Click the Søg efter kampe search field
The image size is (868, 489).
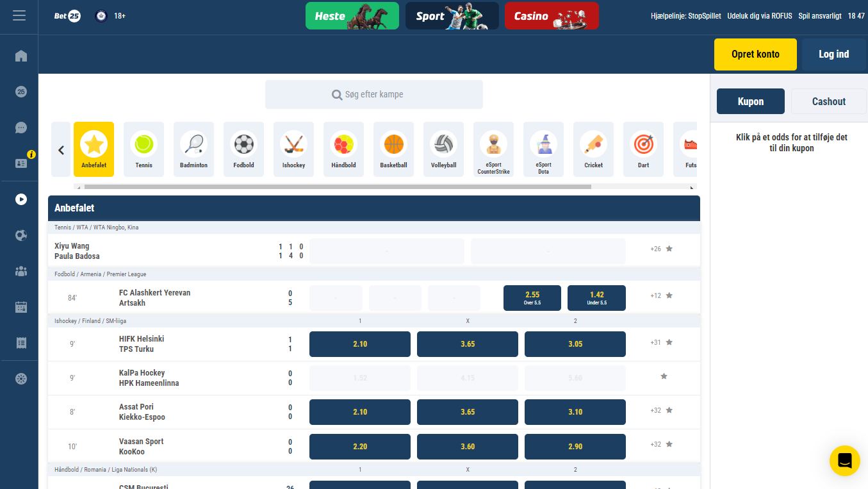click(x=374, y=94)
